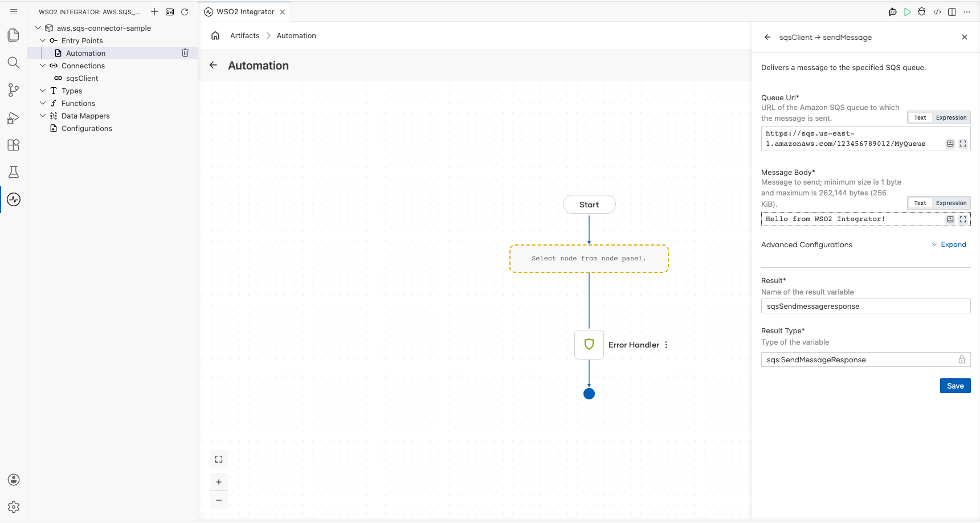This screenshot has height=523, width=980.
Task: Collapse the Entry Points tree node
Action: [43, 40]
